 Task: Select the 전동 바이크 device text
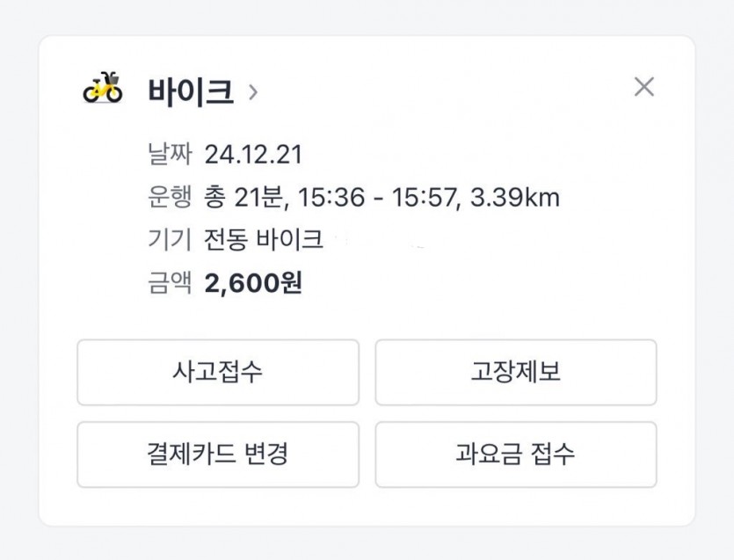pos(264,240)
